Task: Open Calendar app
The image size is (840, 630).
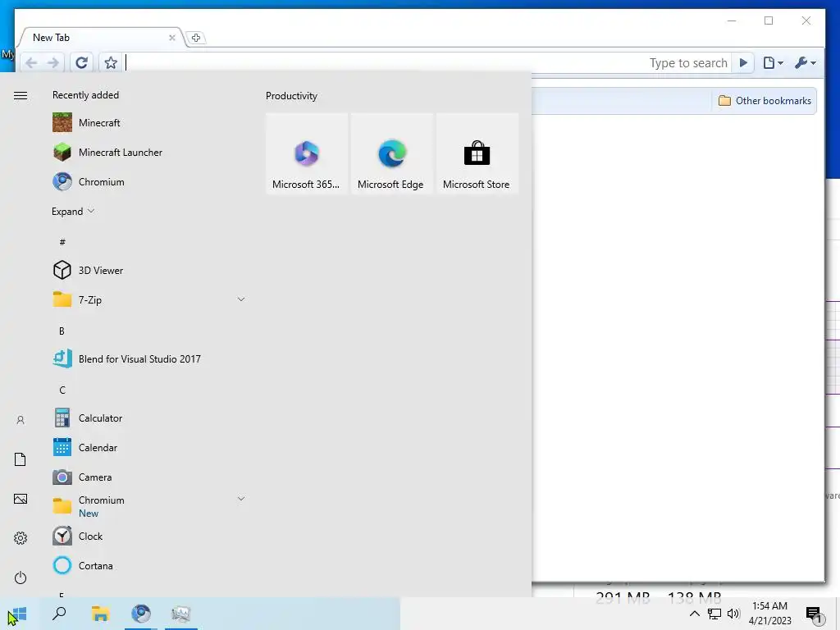Action: [84, 447]
